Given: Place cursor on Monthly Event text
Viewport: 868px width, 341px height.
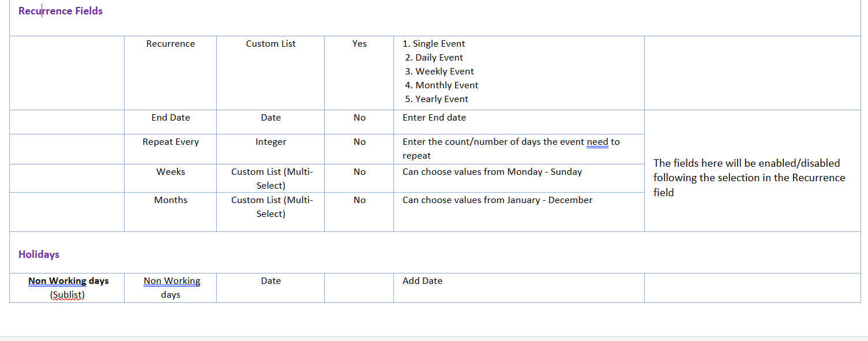Looking at the screenshot, I should pos(447,85).
